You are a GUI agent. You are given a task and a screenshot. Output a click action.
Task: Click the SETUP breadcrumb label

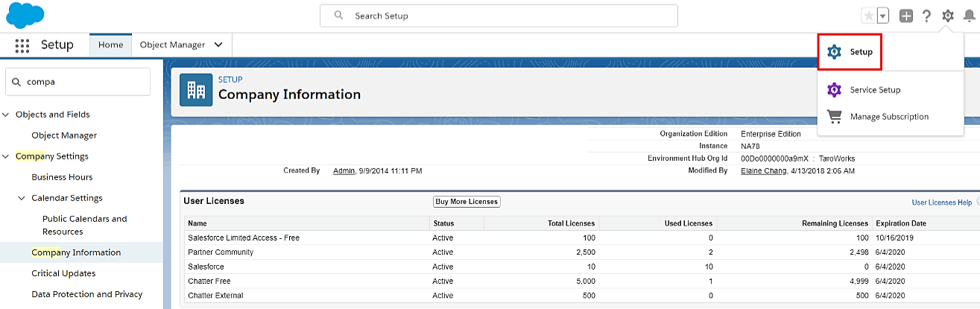coord(230,80)
